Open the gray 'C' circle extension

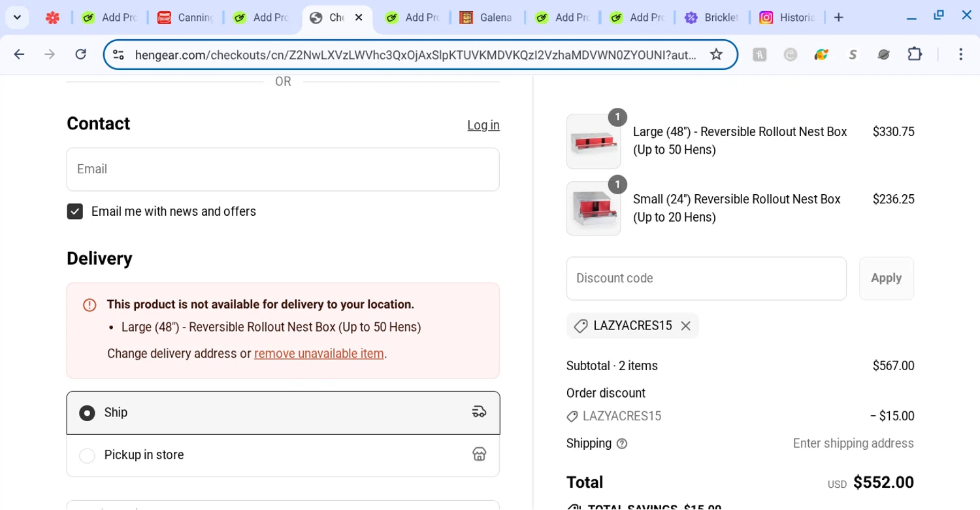pos(791,55)
